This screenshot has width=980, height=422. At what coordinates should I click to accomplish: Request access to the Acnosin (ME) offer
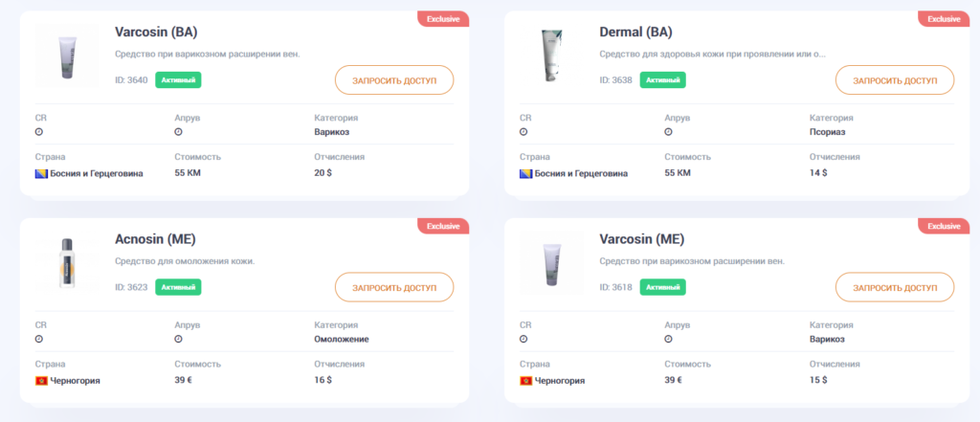(x=394, y=287)
